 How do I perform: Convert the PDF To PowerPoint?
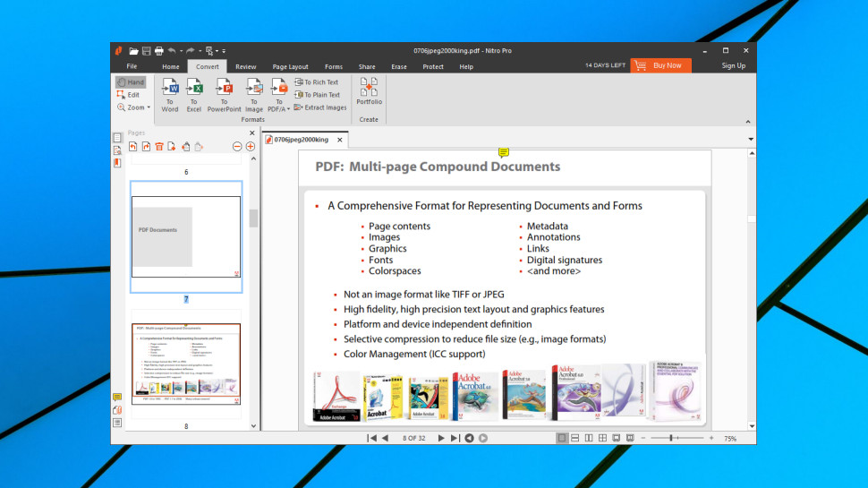pyautogui.click(x=225, y=96)
